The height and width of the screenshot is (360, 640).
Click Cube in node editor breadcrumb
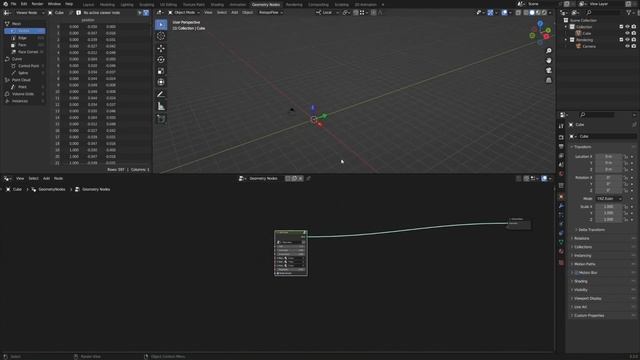(17, 189)
